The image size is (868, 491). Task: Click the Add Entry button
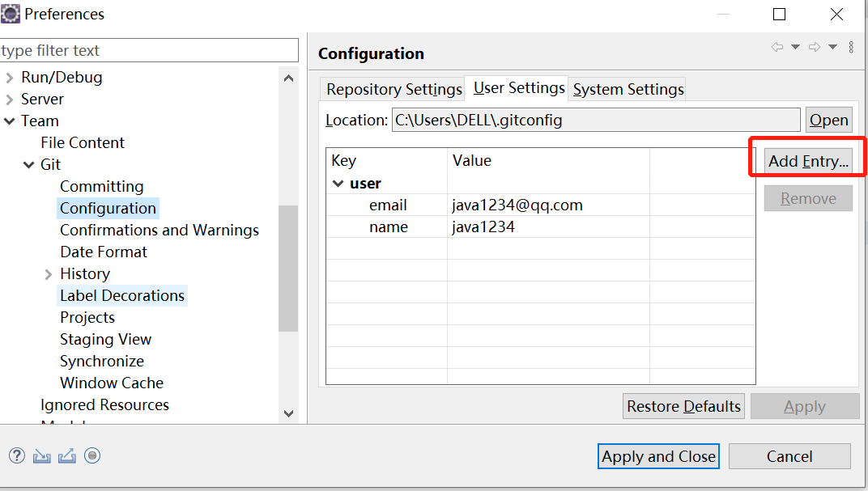[x=808, y=161]
